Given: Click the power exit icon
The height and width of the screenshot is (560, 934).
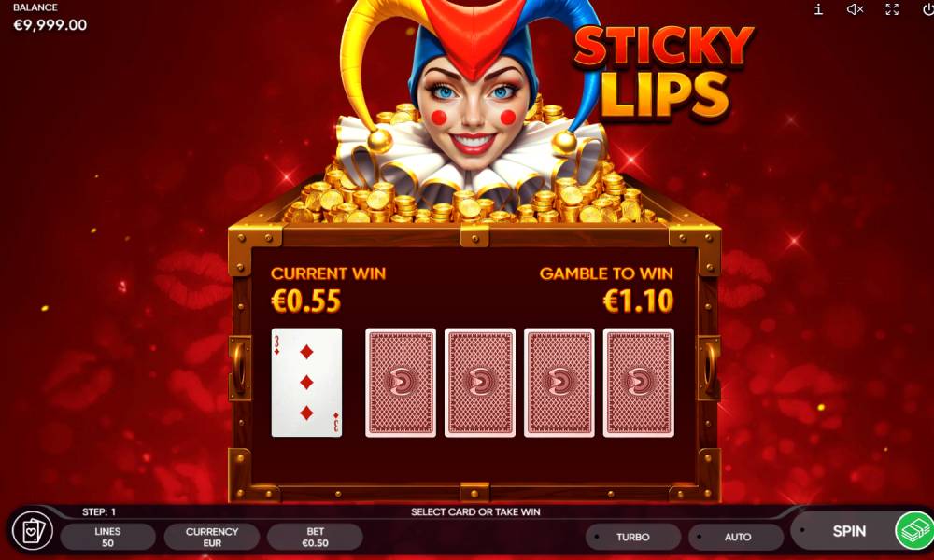Looking at the screenshot, I should 927,9.
